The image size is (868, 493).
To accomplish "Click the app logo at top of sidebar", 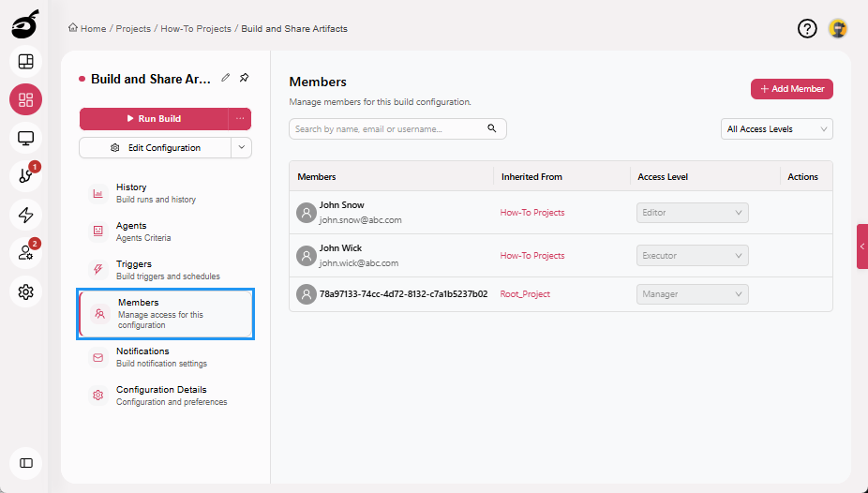I will coord(25,24).
